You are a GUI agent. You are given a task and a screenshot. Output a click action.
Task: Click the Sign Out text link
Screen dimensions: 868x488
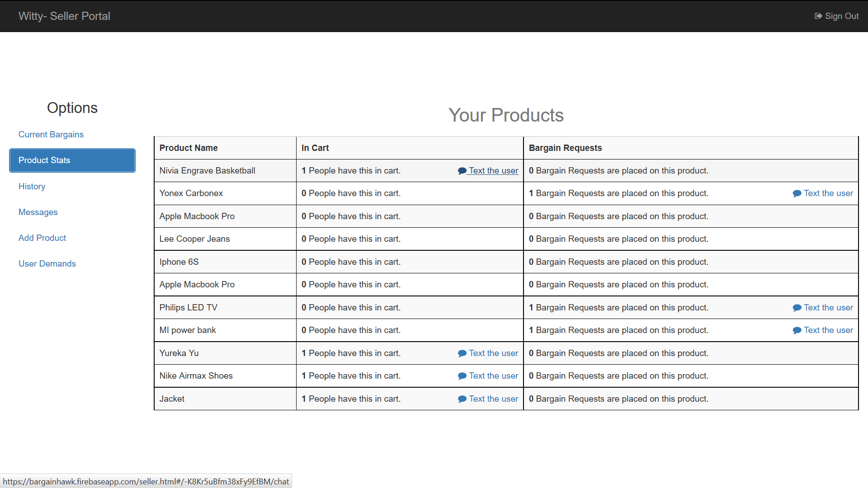[x=842, y=16]
